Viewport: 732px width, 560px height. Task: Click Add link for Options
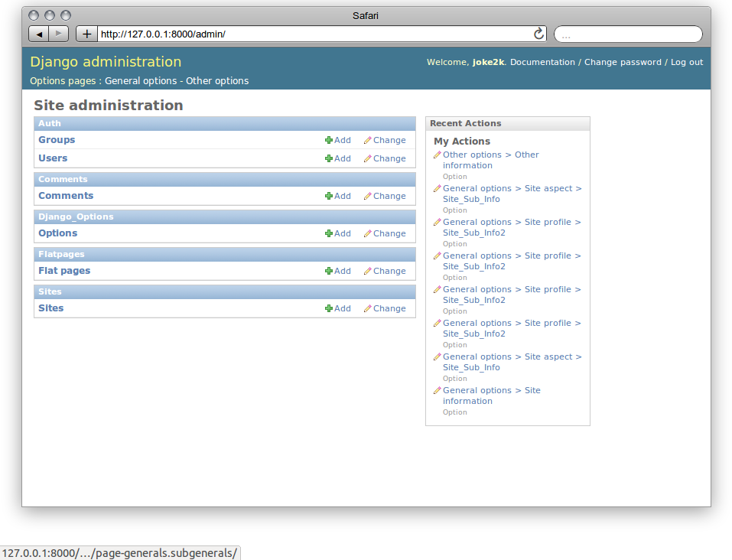(342, 233)
